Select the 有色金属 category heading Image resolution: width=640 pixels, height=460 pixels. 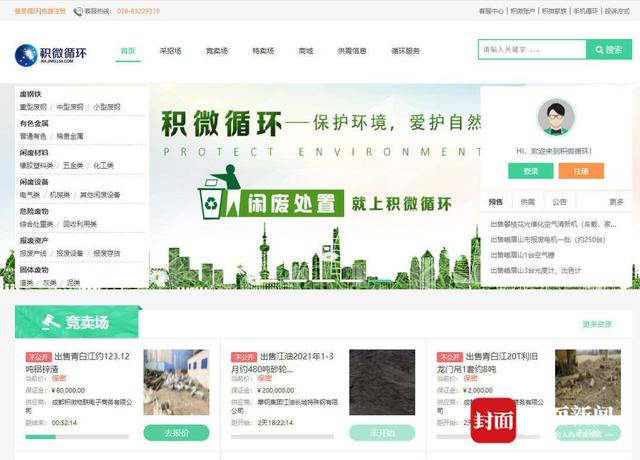click(34, 123)
